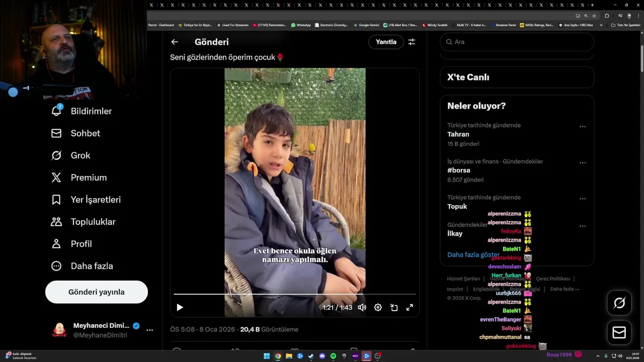Open Discord from the taskbar
This screenshot has height=362, width=644.
click(x=323, y=356)
